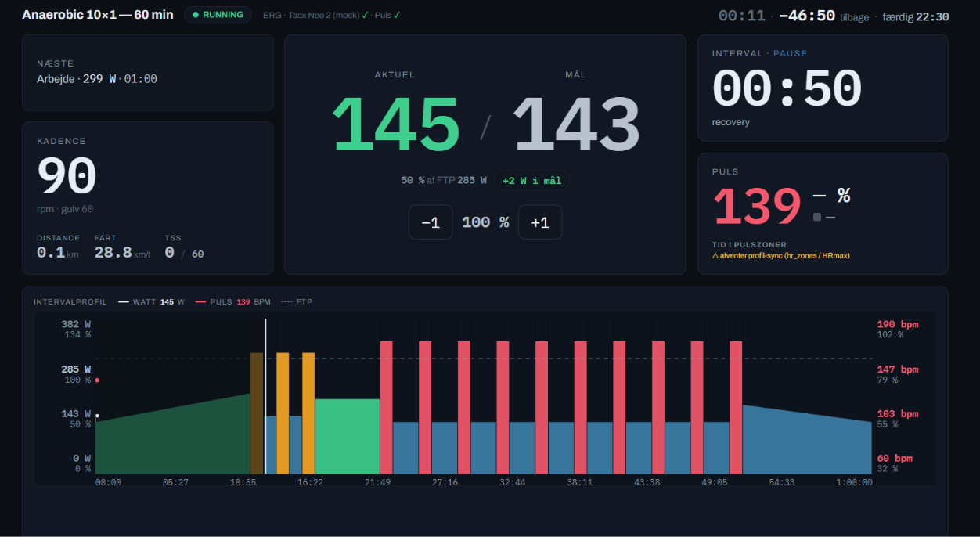Click the warning triangle icon under Tid i pulszoner

point(715,255)
